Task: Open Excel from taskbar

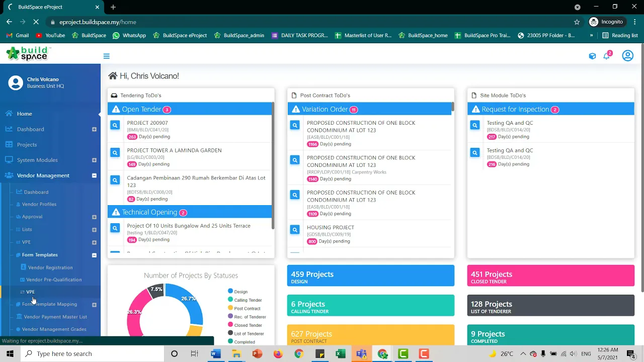Action: 341,354
